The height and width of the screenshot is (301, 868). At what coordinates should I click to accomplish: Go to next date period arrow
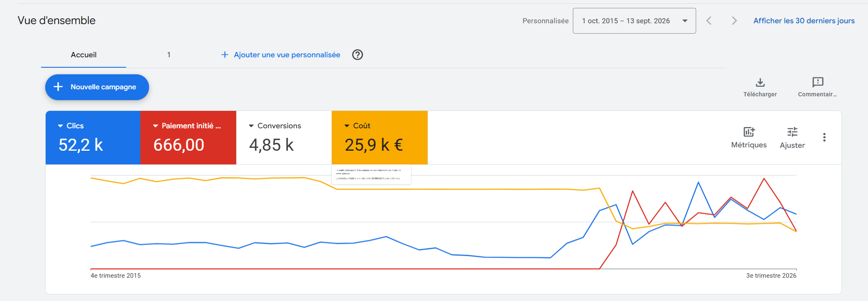click(x=734, y=21)
